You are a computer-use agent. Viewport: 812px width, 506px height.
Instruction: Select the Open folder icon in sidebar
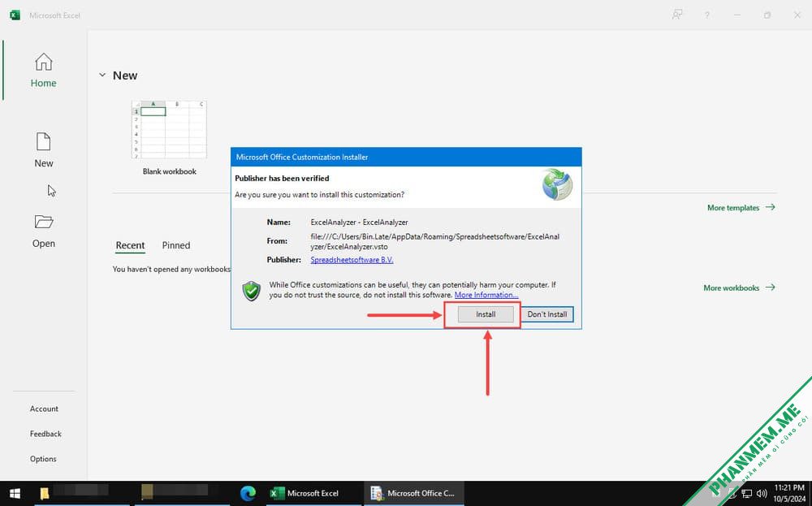pyautogui.click(x=44, y=222)
